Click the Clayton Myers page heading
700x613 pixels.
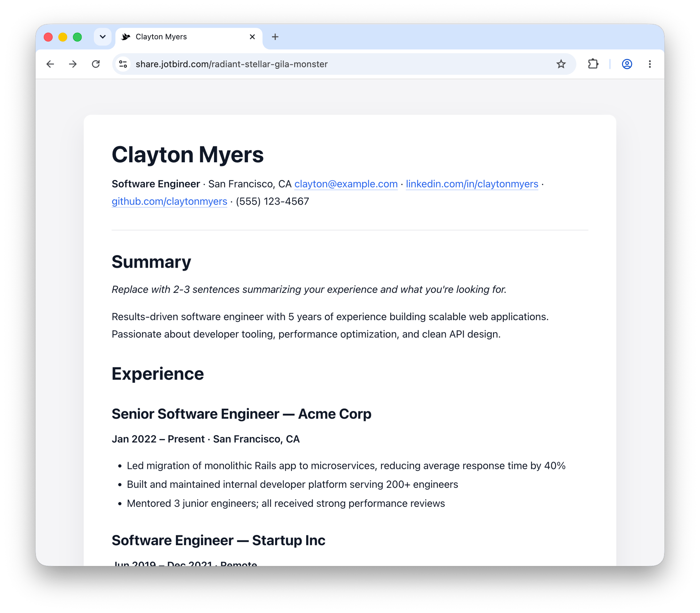[187, 155]
